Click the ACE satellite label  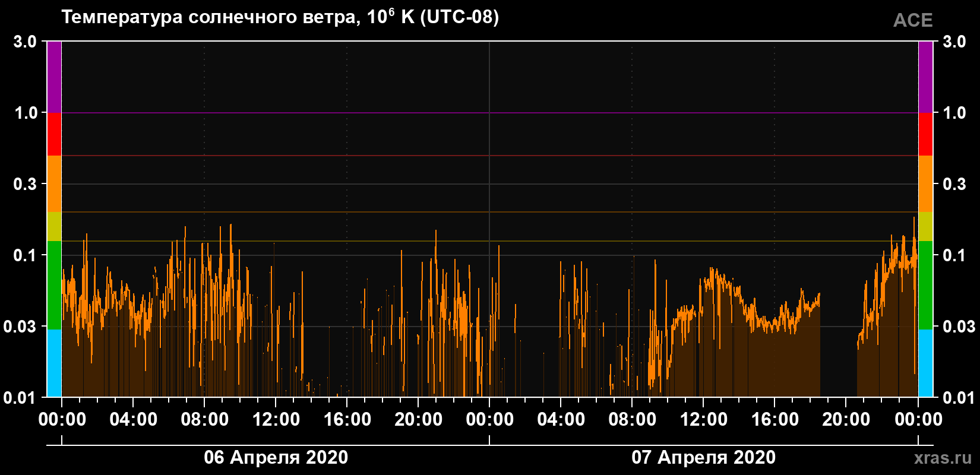pos(913,20)
